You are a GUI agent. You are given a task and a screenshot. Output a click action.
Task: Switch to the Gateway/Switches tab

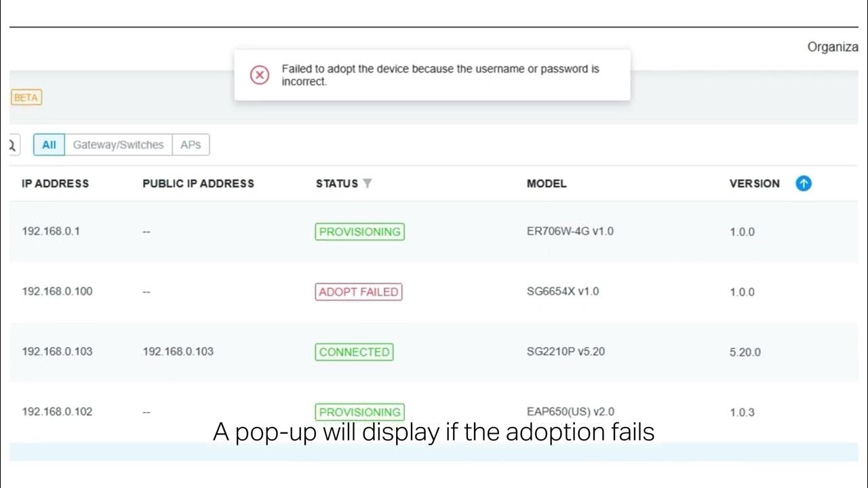[118, 144]
